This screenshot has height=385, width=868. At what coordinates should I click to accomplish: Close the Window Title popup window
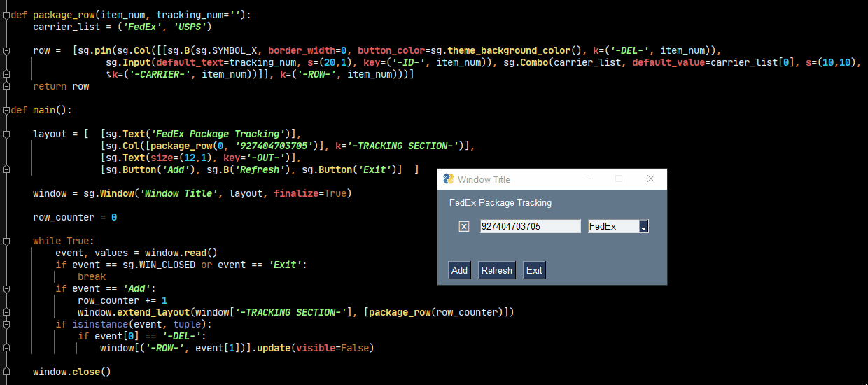point(651,179)
